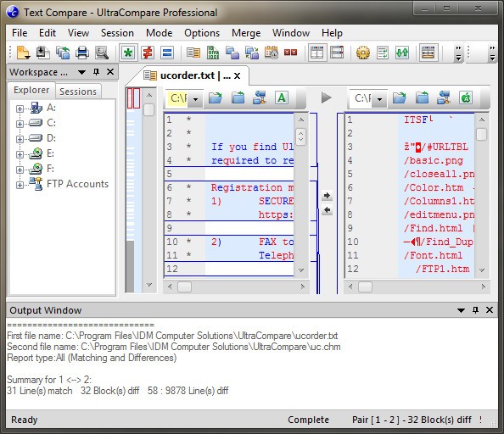The width and height of the screenshot is (504, 434).
Task: Click the difference overview map strip
Action: [133, 189]
